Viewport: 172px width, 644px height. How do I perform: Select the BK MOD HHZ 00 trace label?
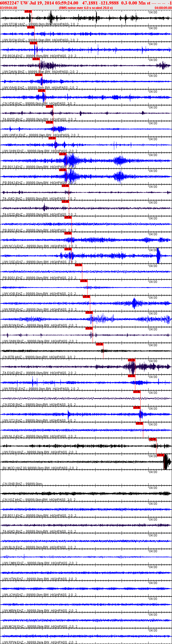[40, 468]
